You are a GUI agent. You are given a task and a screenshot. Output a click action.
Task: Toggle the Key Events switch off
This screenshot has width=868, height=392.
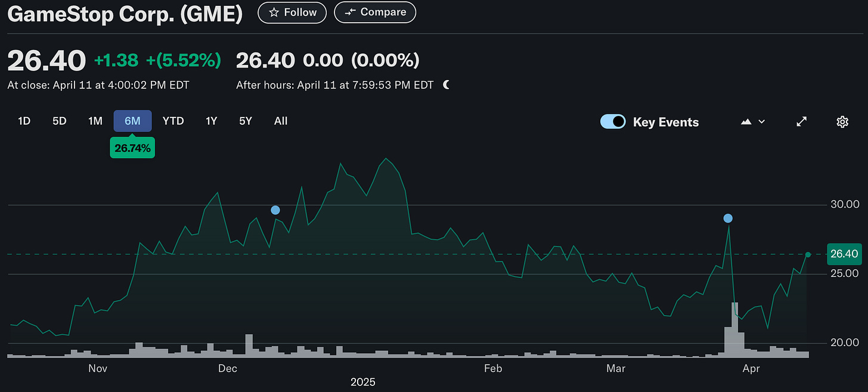tap(613, 122)
